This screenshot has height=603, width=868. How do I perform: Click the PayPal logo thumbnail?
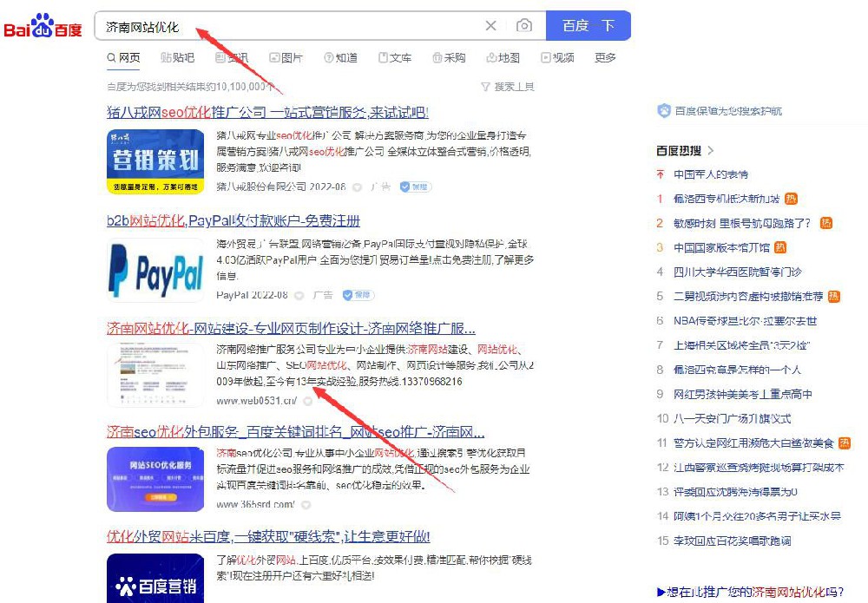(155, 270)
